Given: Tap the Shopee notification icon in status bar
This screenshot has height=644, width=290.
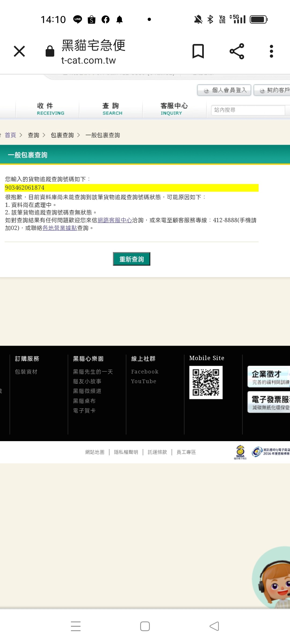Looking at the screenshot, I should click(x=92, y=20).
